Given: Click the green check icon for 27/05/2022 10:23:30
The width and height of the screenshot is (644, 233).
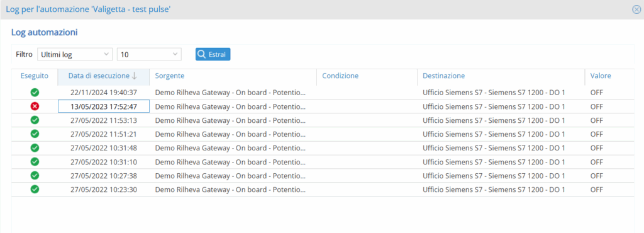Looking at the screenshot, I should tap(35, 190).
